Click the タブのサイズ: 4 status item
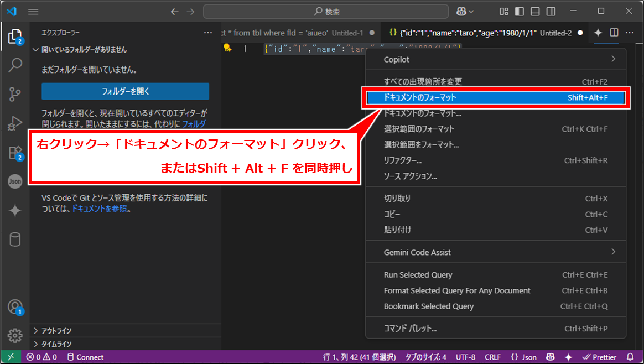This screenshot has width=644, height=364. pyautogui.click(x=425, y=357)
